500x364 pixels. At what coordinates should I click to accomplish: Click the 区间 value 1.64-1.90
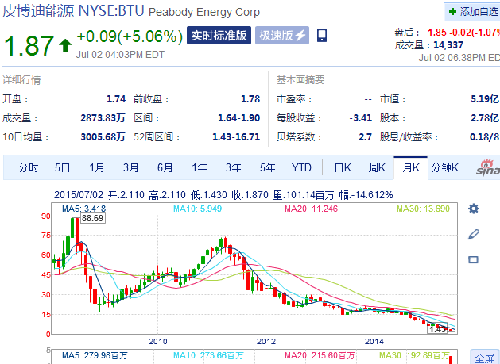pyautogui.click(x=239, y=118)
